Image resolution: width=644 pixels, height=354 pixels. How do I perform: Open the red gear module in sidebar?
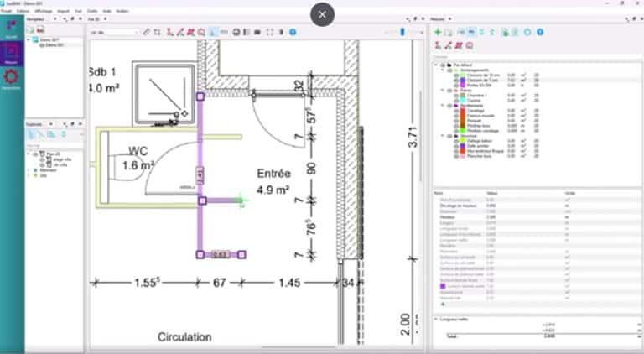(12, 80)
